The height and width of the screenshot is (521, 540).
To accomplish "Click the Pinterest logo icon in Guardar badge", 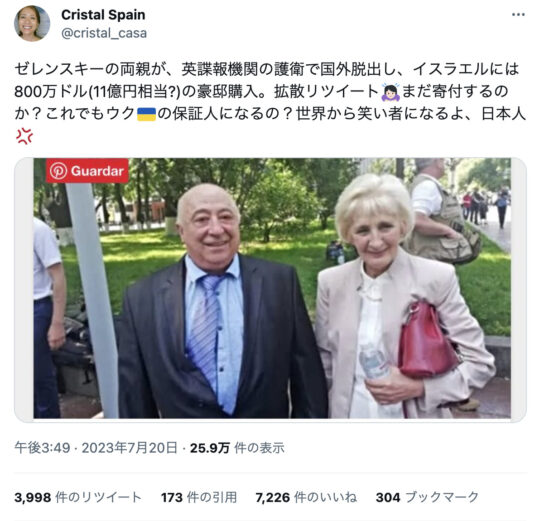I will click(58, 171).
